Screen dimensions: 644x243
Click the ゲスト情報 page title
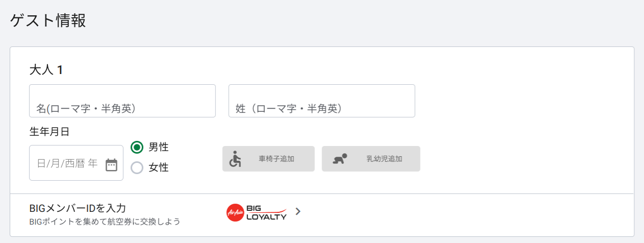tap(48, 20)
